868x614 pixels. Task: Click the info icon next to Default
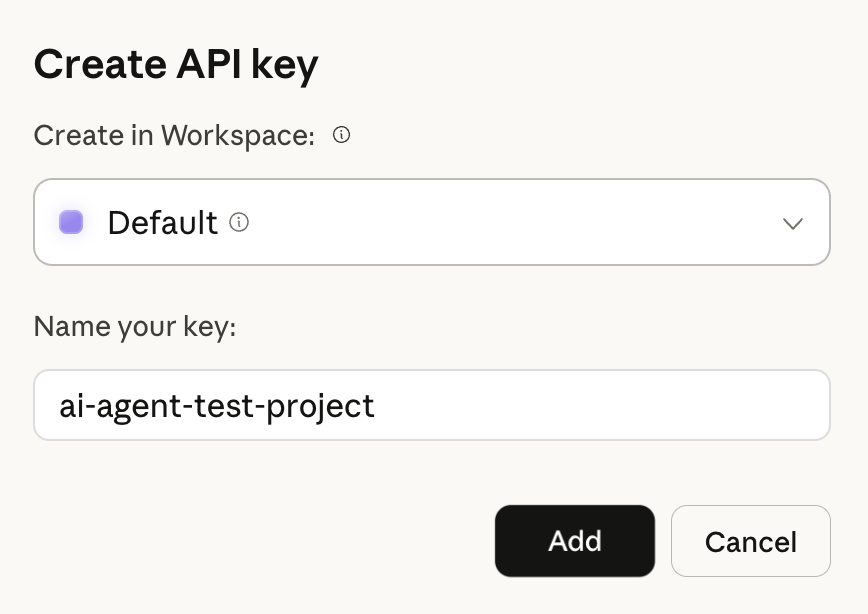pos(239,222)
